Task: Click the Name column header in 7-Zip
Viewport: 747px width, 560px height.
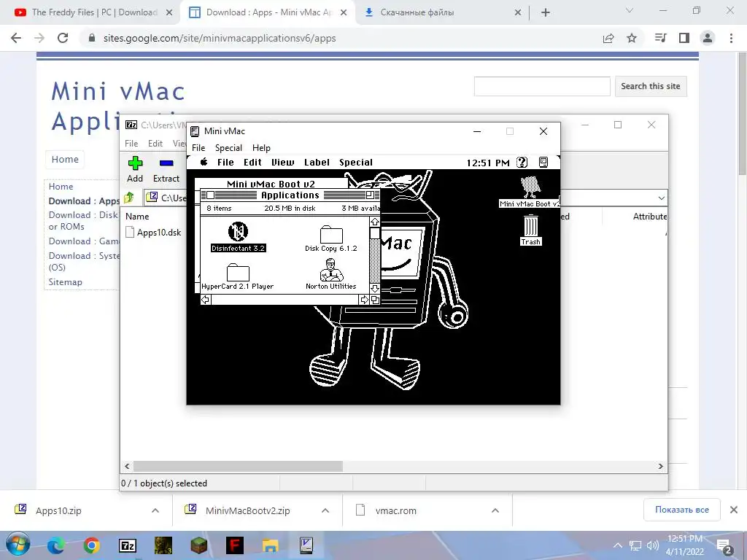Action: (x=137, y=216)
